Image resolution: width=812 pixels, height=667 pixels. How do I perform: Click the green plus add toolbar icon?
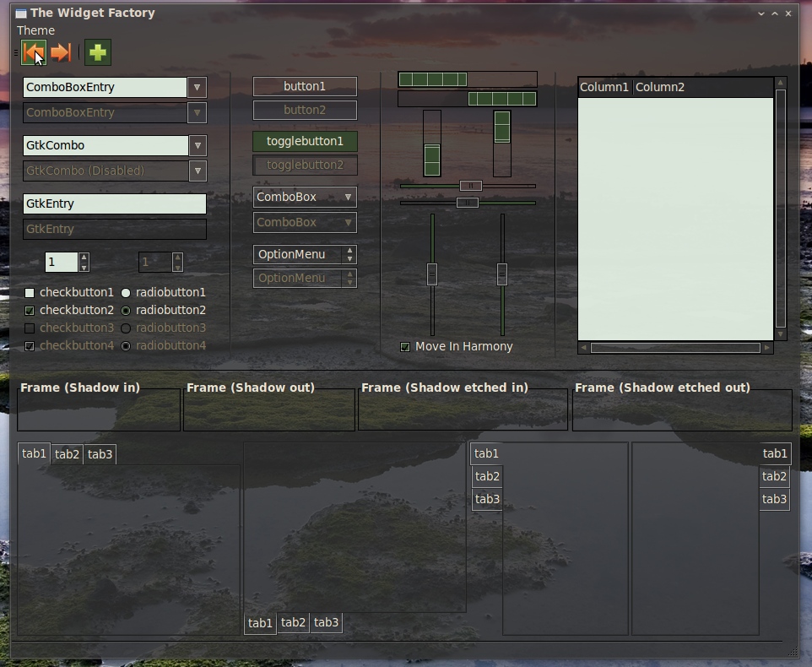(x=97, y=52)
